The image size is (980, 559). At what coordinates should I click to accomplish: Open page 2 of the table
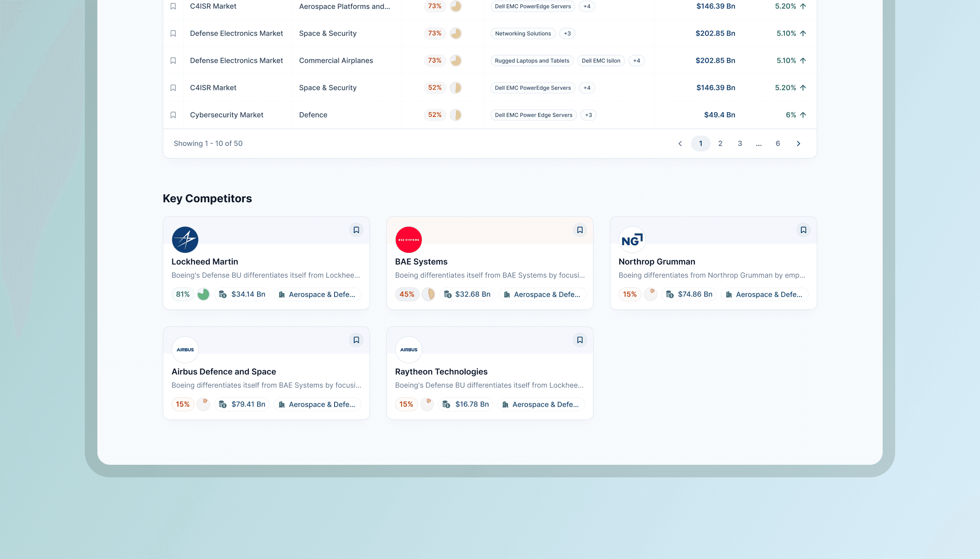pyautogui.click(x=720, y=144)
